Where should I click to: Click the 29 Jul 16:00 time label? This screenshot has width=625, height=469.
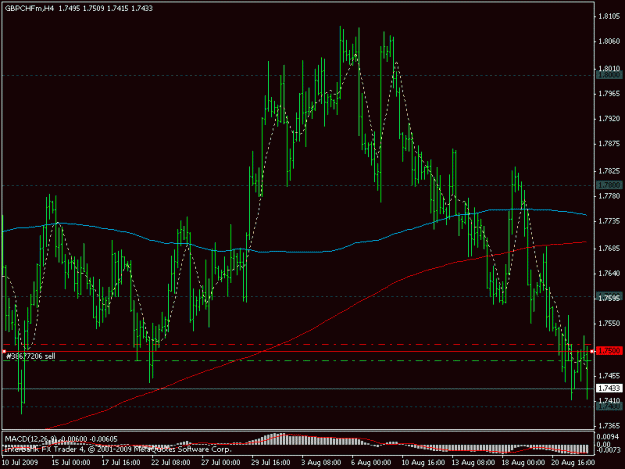271,462
